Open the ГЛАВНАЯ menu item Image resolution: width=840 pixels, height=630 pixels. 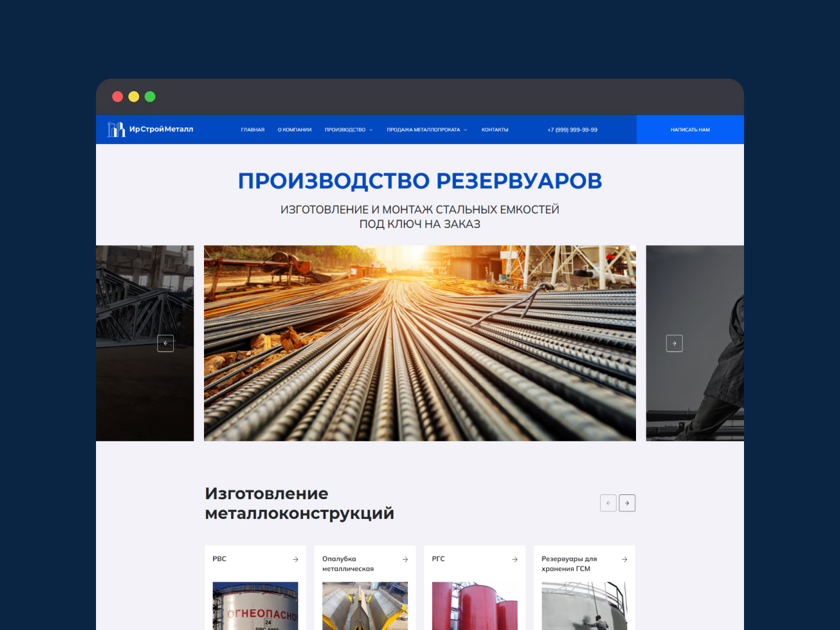(253, 130)
